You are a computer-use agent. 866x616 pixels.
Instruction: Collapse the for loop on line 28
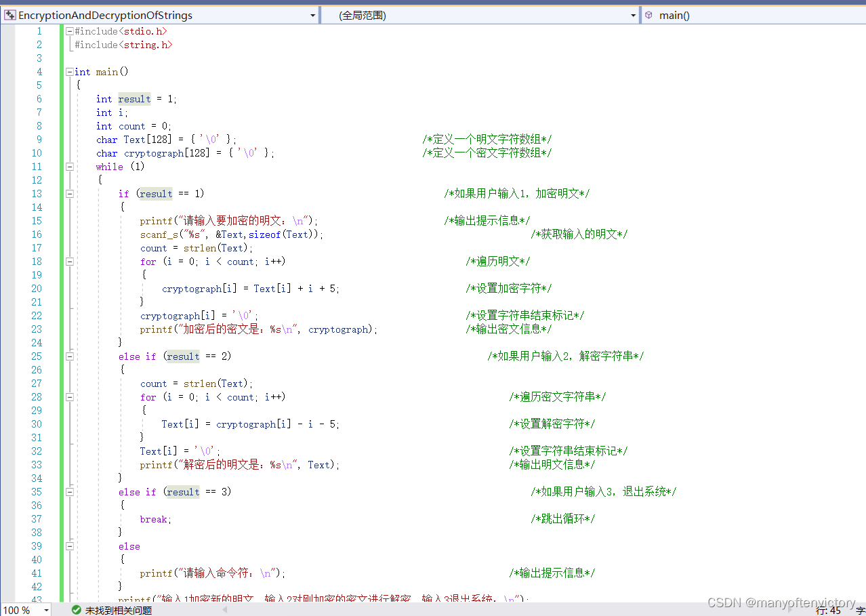(69, 397)
